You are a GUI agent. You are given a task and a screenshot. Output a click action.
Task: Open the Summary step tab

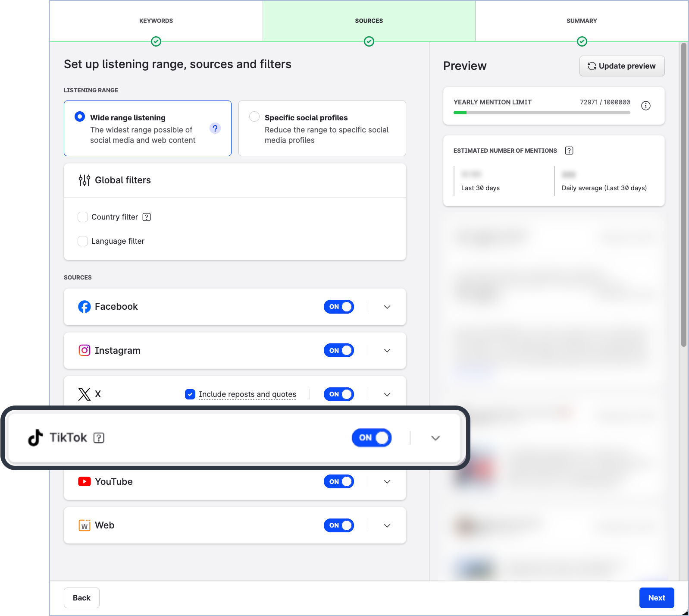click(x=581, y=21)
